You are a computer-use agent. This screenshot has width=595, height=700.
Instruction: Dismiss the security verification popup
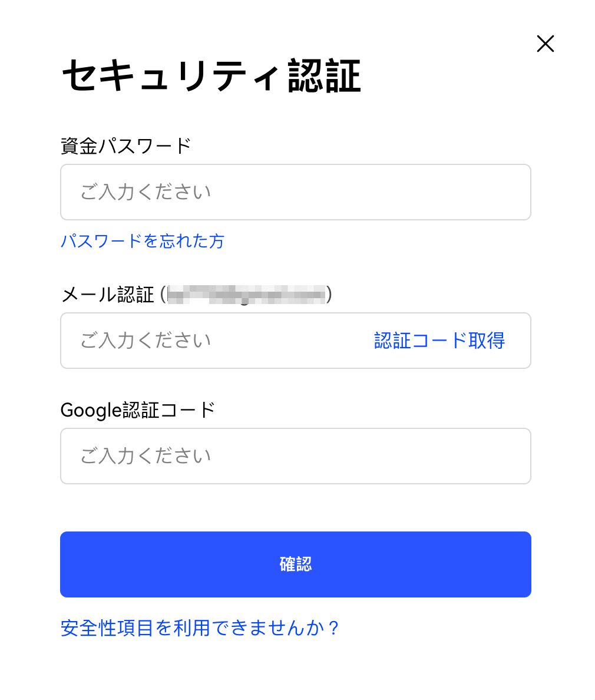coord(545,44)
